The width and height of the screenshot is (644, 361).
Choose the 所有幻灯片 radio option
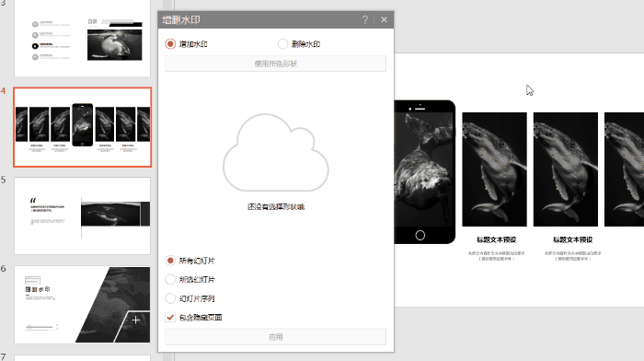coord(170,261)
